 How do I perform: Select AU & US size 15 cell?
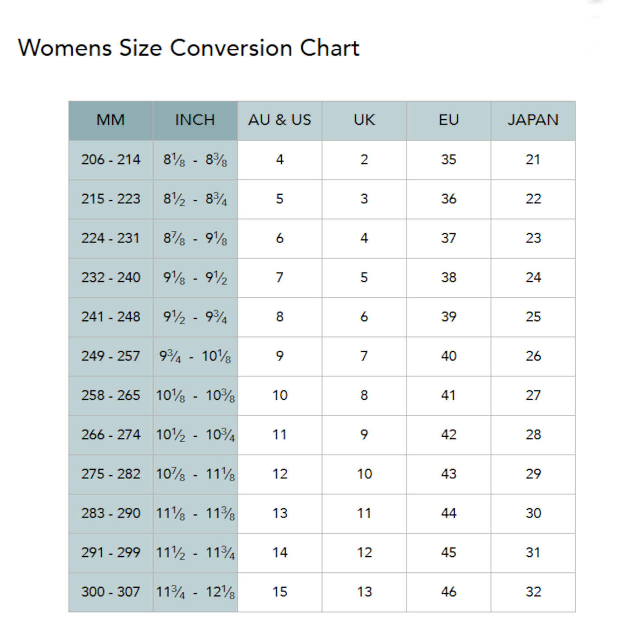[x=279, y=592]
